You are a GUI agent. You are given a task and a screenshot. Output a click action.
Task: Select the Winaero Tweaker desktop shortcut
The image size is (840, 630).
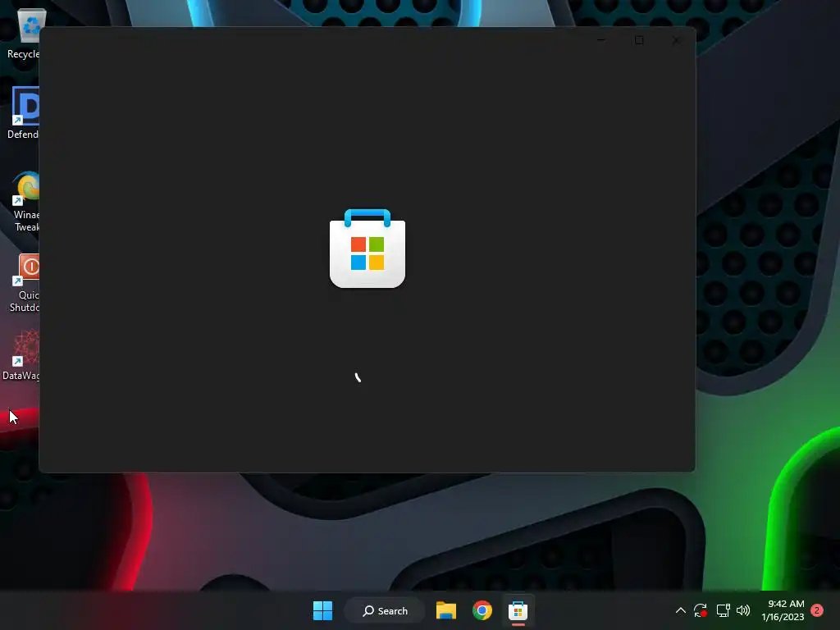coord(25,202)
